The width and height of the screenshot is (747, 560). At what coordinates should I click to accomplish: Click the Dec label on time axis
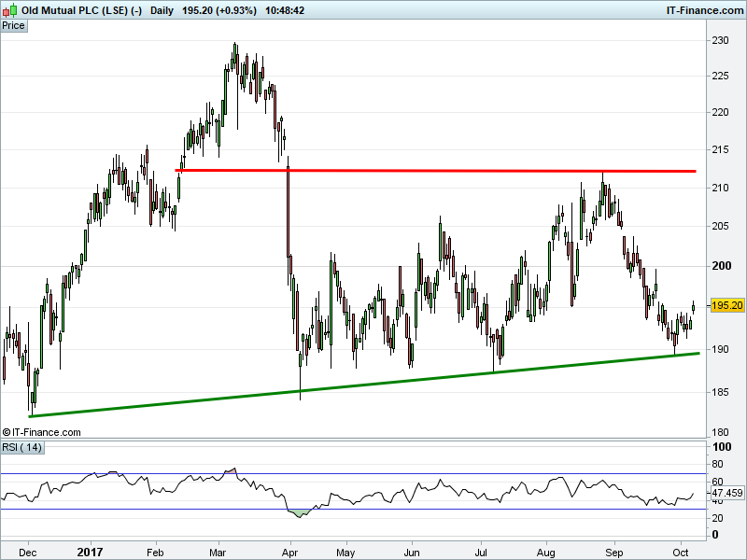click(28, 553)
